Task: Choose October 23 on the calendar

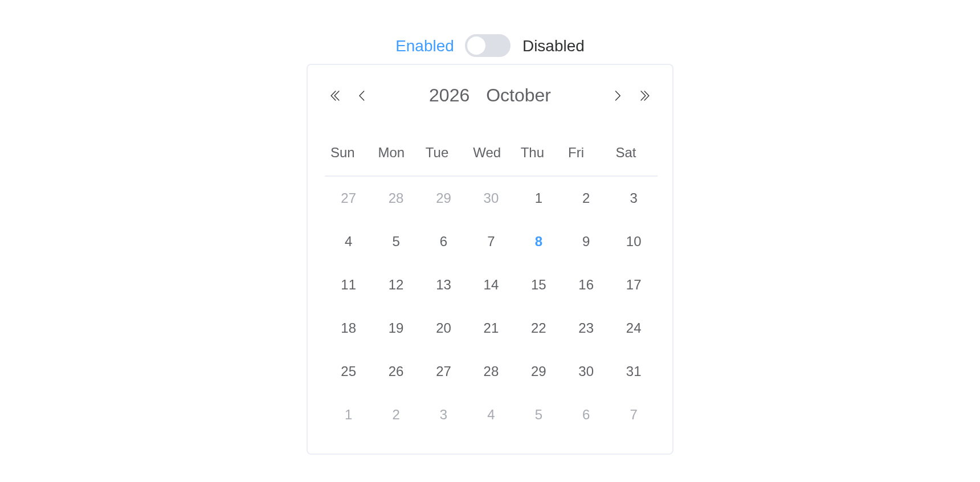Action: click(586, 328)
